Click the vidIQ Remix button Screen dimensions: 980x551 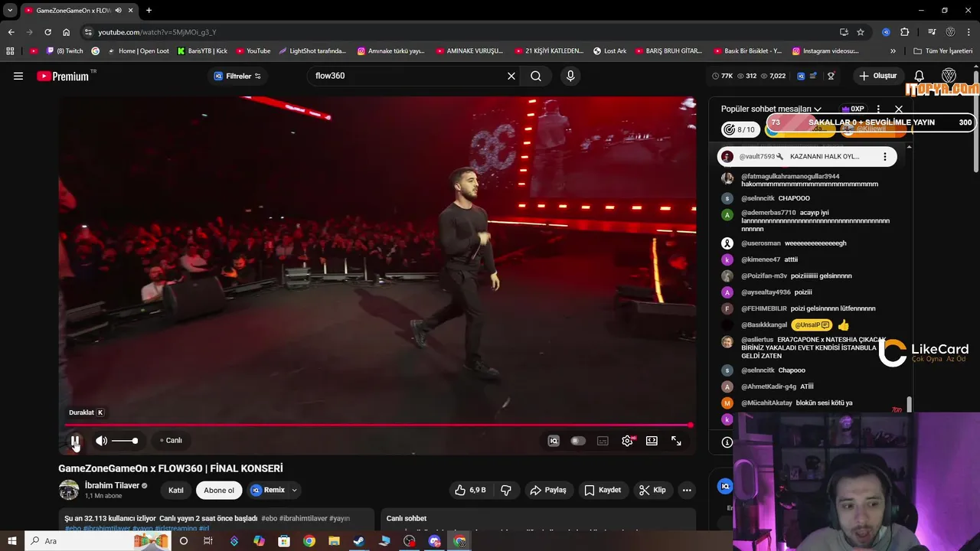(268, 490)
